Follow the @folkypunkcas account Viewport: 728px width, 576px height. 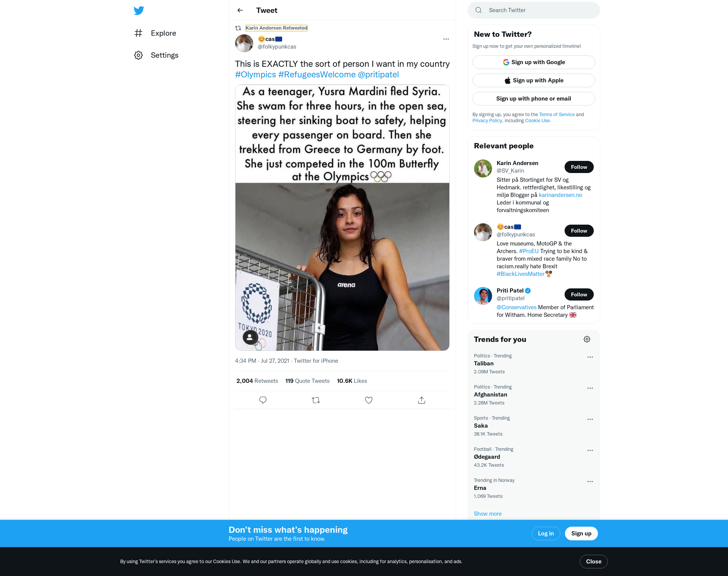579,231
